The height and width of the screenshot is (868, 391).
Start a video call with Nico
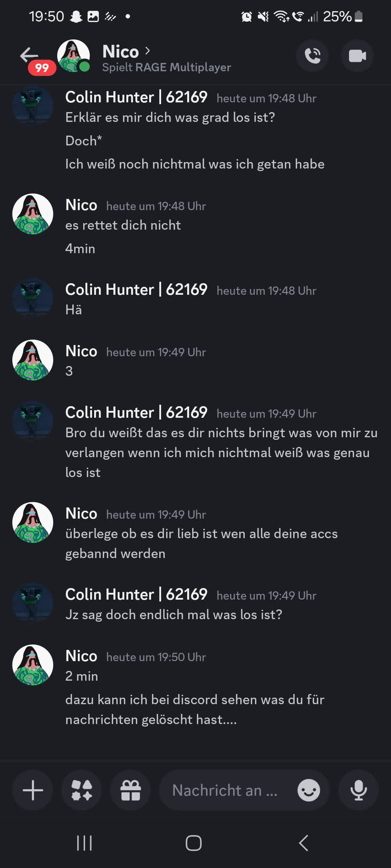(357, 56)
